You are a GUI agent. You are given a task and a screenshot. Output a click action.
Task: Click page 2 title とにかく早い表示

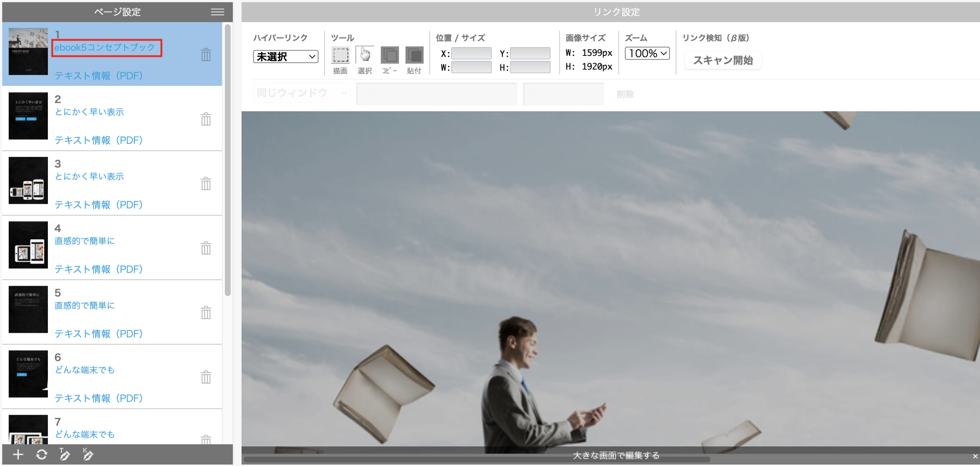89,112
